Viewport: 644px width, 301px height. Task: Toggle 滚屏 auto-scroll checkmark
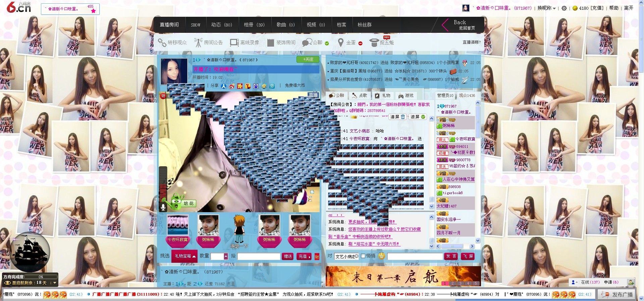tap(423, 117)
